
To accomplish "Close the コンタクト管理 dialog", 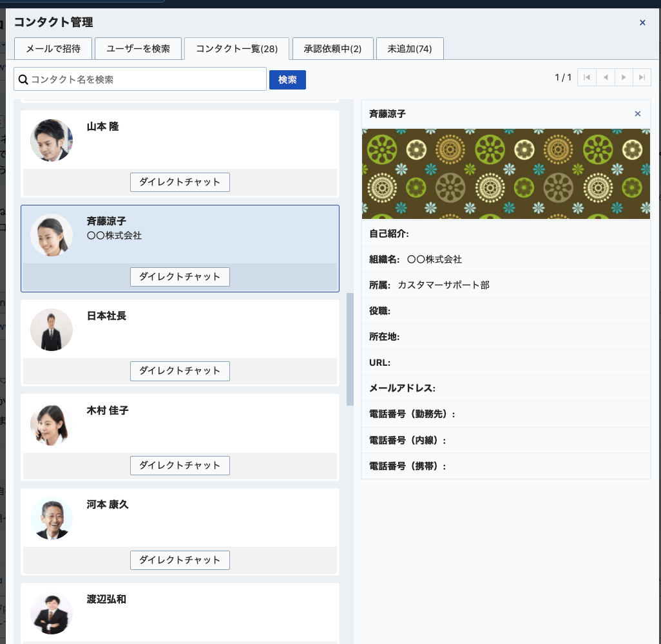I will [642, 23].
